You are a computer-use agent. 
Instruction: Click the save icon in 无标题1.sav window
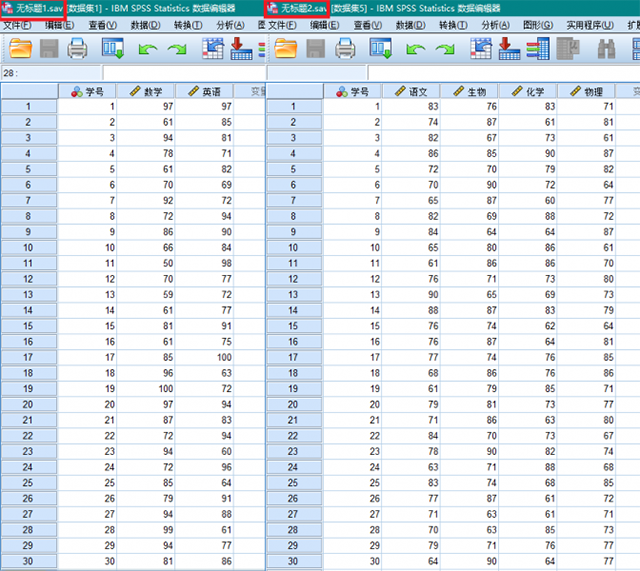click(x=49, y=49)
